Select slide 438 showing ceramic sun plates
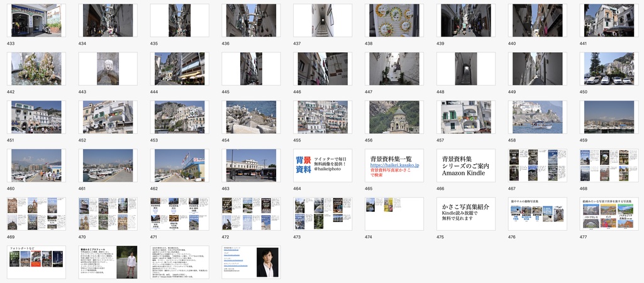Image resolution: width=644 pixels, height=283 pixels. [x=394, y=21]
